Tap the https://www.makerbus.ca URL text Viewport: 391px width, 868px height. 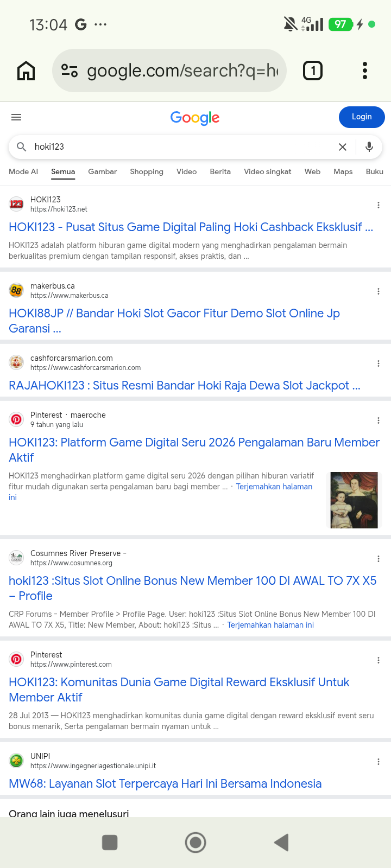pyautogui.click(x=70, y=296)
